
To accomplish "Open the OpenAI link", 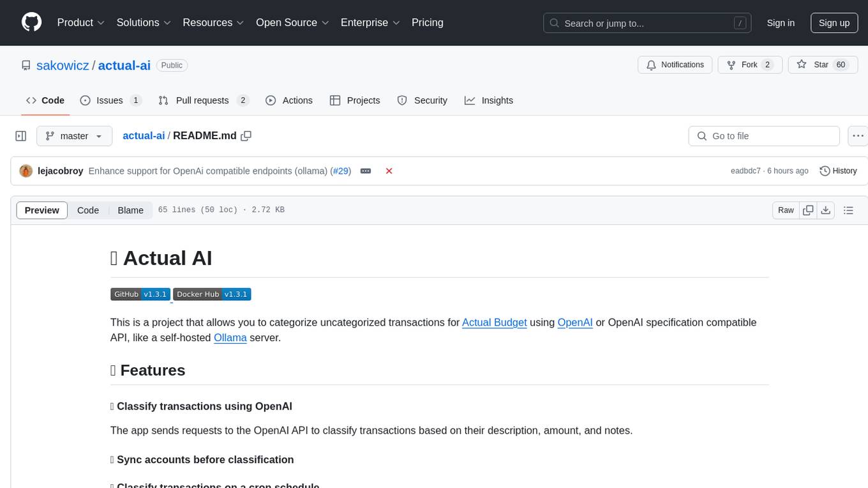I will point(575,322).
